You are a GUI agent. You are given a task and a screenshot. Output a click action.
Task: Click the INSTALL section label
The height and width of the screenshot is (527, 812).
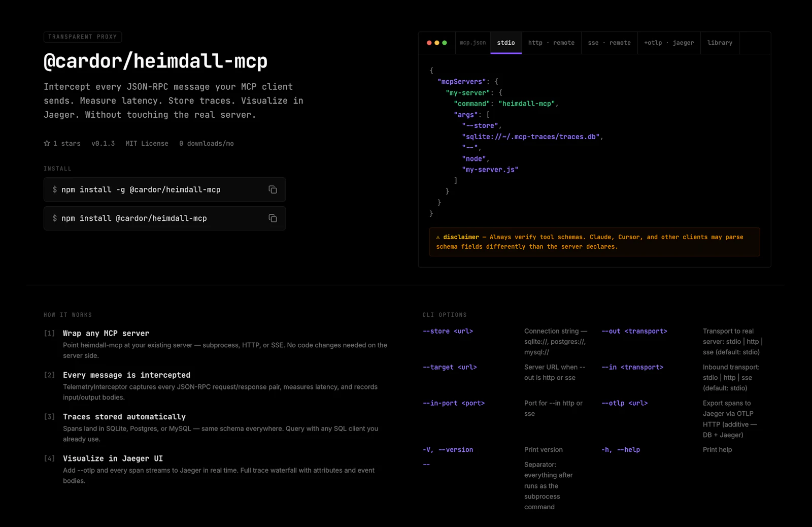57,169
